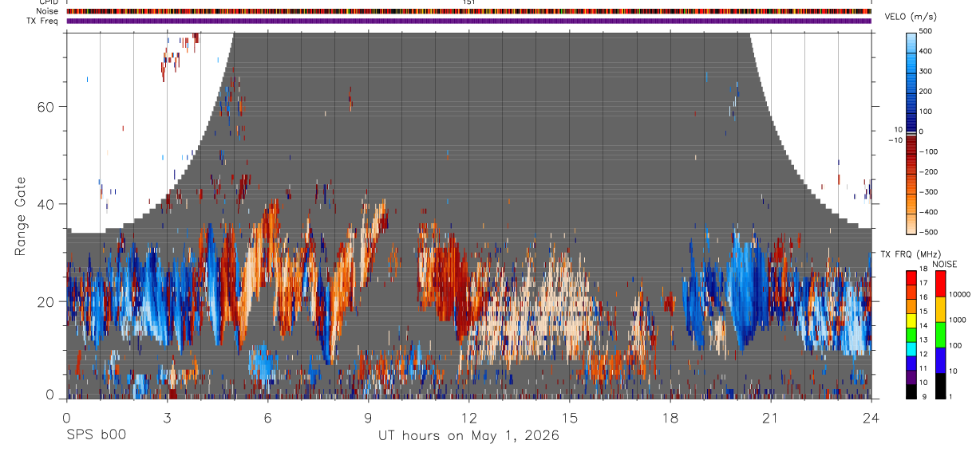Click the TX Freq strip row label
This screenshot has height=452, width=980.
(43, 21)
